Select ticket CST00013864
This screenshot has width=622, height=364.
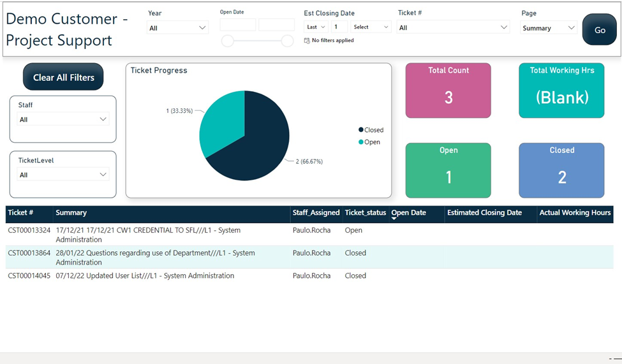click(x=29, y=252)
